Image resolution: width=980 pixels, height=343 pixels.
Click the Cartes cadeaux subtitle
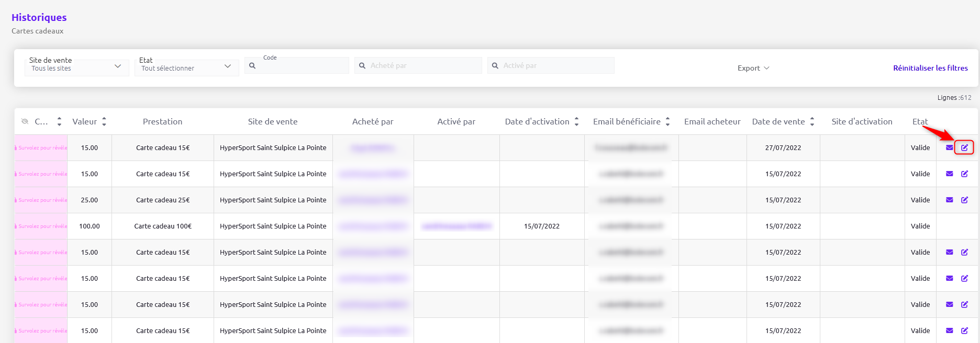pyautogui.click(x=38, y=31)
